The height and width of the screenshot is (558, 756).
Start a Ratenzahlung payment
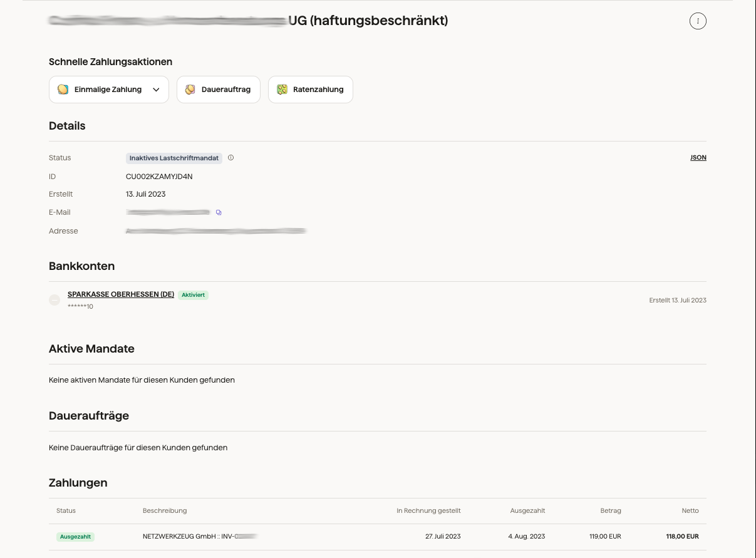tap(311, 90)
